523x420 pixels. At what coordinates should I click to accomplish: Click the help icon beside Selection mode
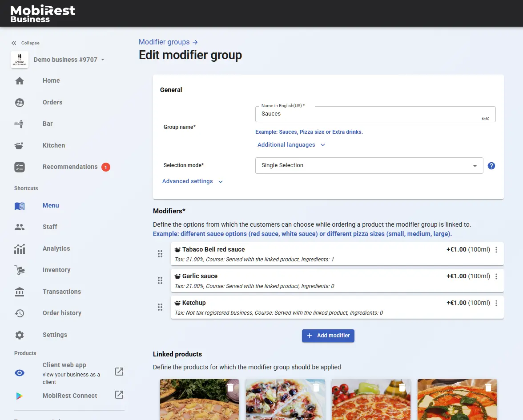[x=491, y=166]
